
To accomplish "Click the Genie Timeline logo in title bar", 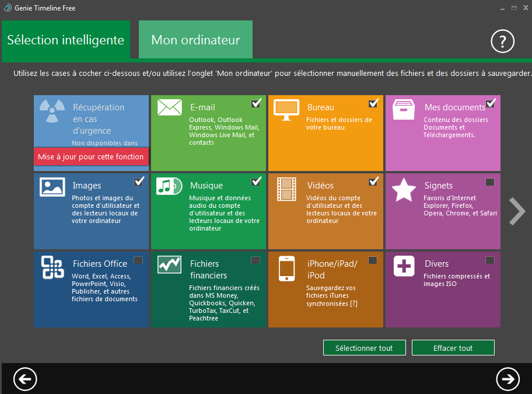I will pos(8,8).
